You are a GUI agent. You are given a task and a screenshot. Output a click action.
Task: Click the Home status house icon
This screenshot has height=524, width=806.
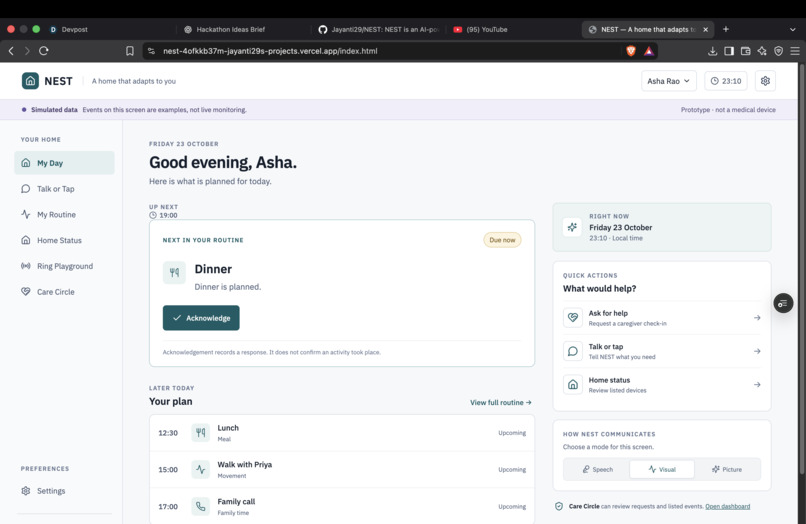coord(573,385)
